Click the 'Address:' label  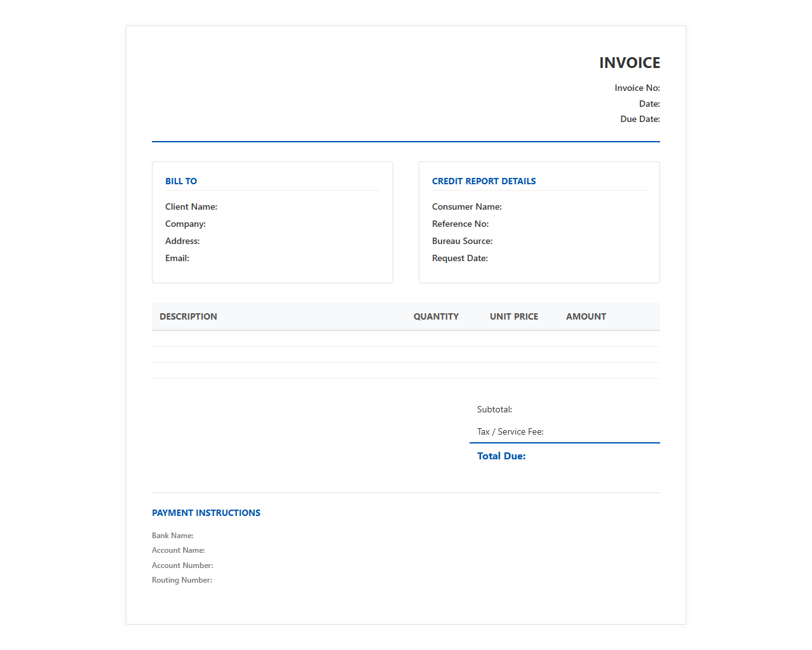pyautogui.click(x=182, y=241)
